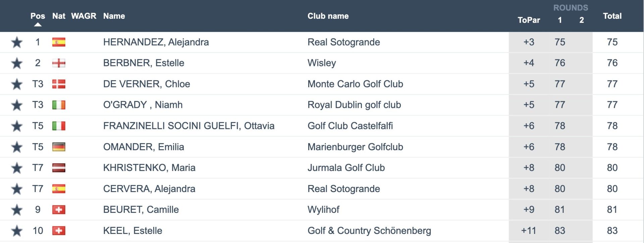644x243 pixels.
Task: Click the star icon next to O'GRADY, Niamh
Action: point(17,105)
